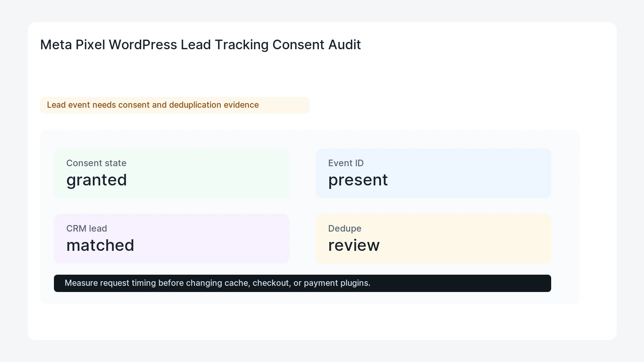Click the 'granted' value
644x362 pixels.
pos(96,180)
